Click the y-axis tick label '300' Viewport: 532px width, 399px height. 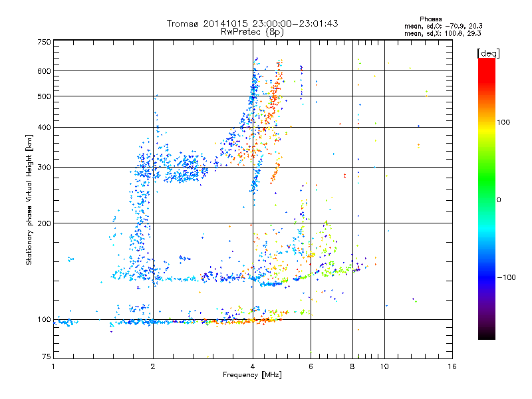[44, 168]
